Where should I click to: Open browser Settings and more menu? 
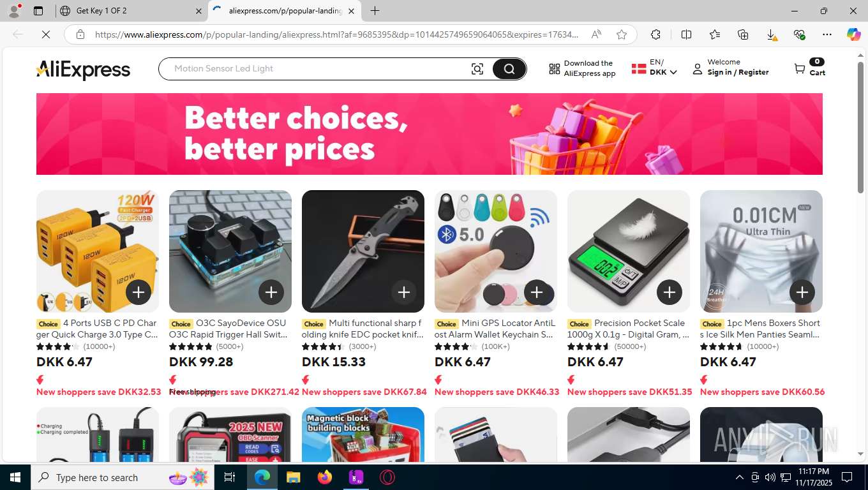pos(827,34)
